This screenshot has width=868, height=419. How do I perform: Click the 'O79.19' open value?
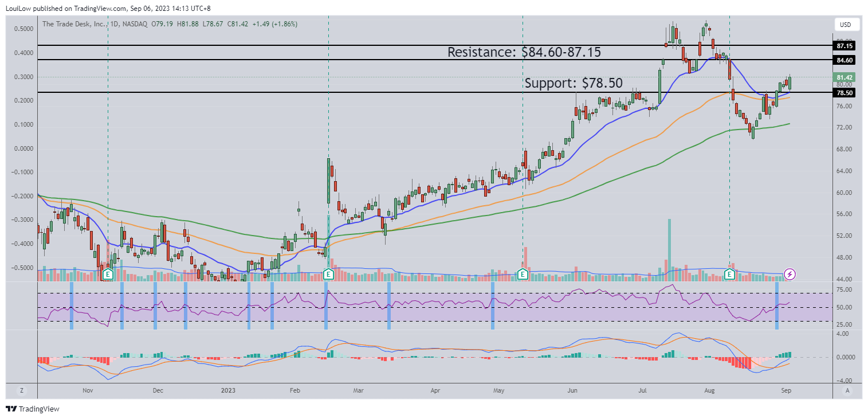(x=163, y=24)
